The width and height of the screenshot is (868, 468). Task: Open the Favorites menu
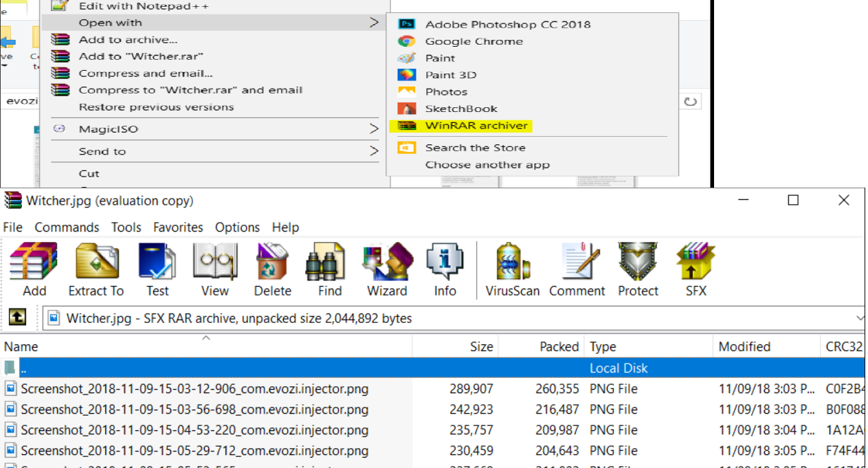tap(178, 227)
